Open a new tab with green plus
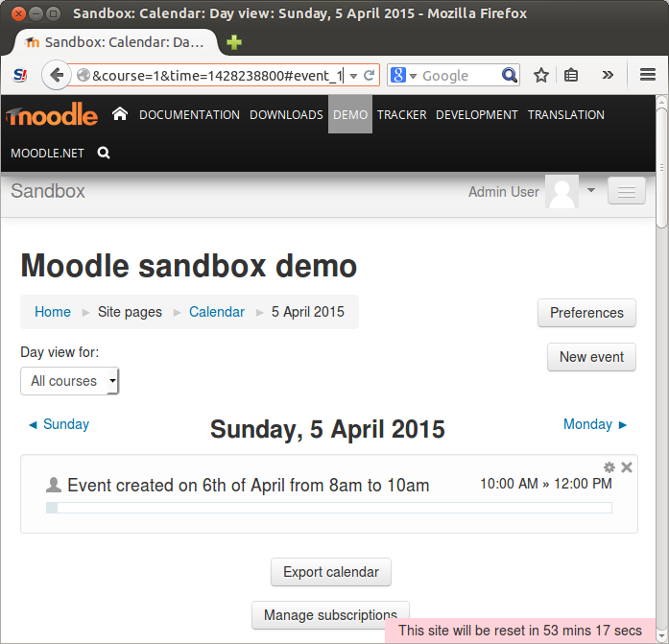 point(234,42)
